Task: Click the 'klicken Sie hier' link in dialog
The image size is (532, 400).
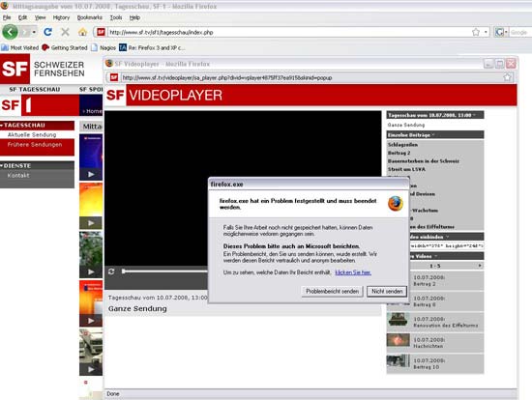Action: coord(353,272)
